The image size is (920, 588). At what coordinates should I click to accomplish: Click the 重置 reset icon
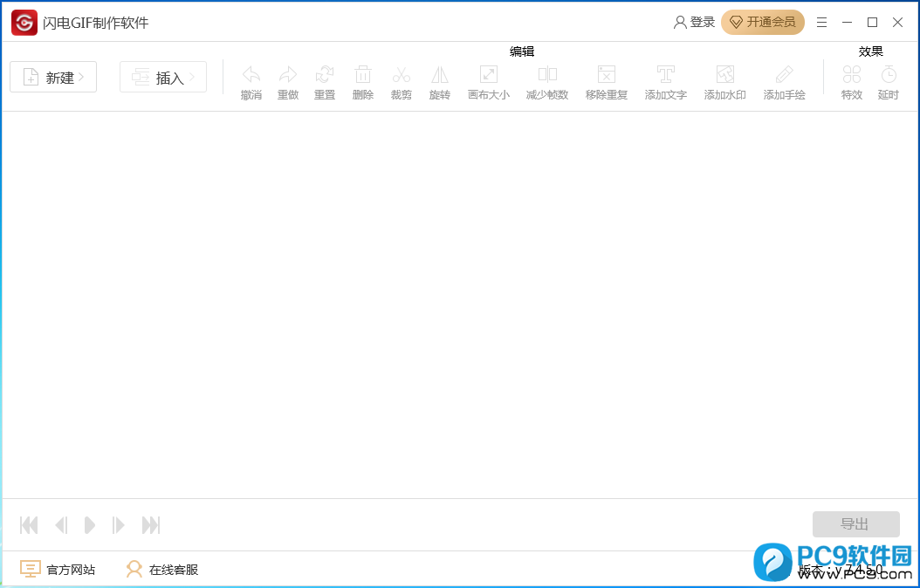tap(325, 75)
